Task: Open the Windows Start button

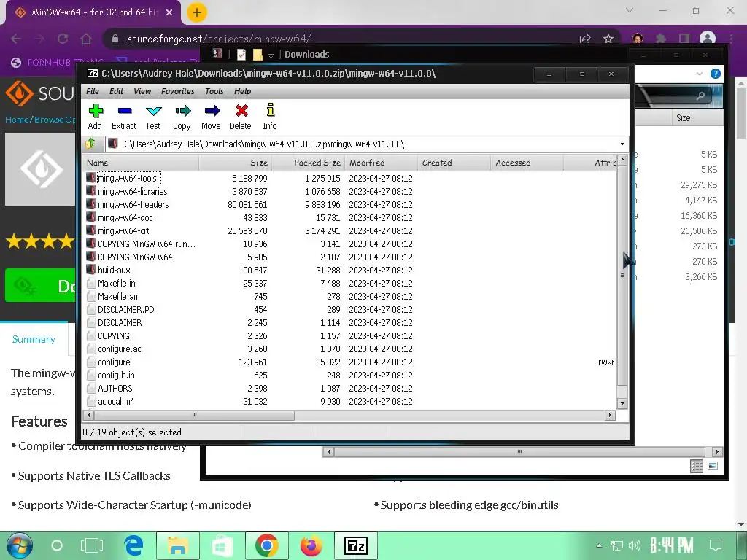Action: [x=19, y=545]
